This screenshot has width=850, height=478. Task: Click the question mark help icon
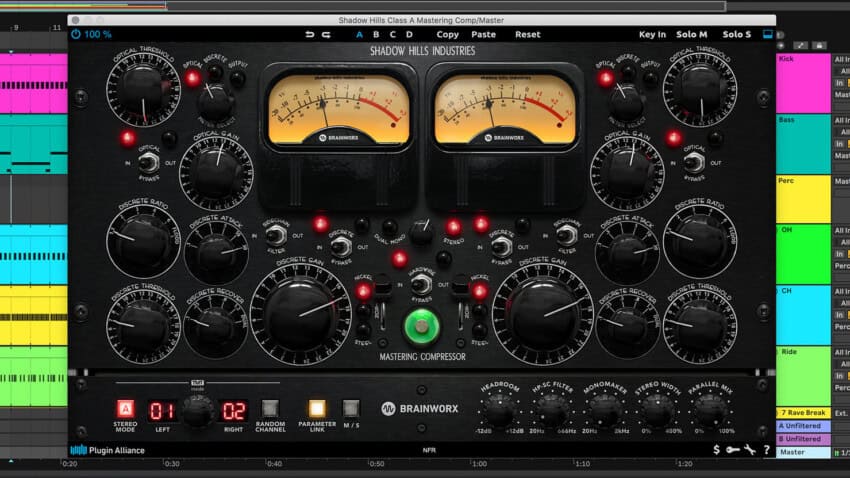pyautogui.click(x=766, y=450)
